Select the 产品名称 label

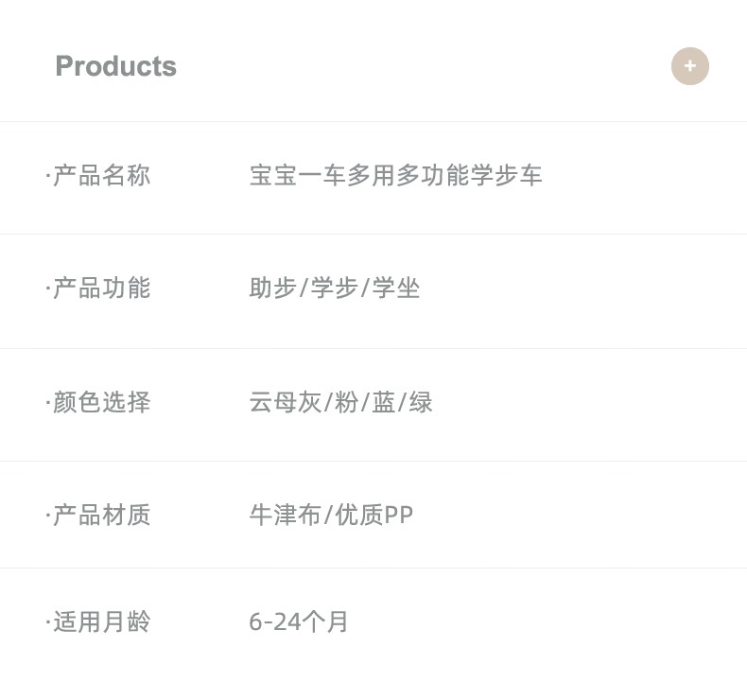pos(101,175)
